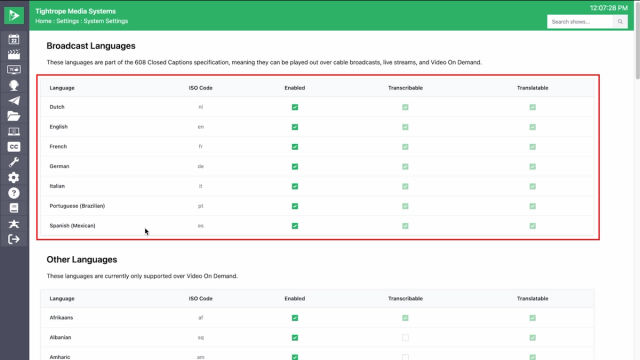Toggle Enabled checkbox for French
Viewport: 640px width, 360px height.
[295, 147]
